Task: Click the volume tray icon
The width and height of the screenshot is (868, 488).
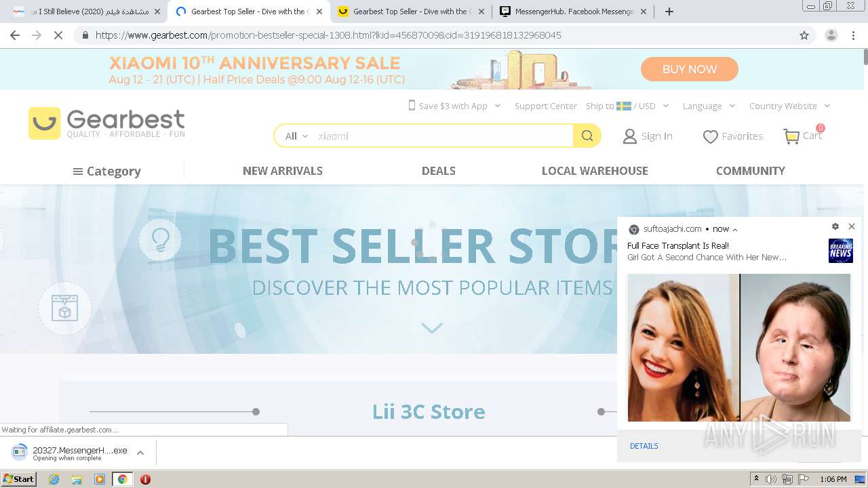Action: (x=771, y=479)
